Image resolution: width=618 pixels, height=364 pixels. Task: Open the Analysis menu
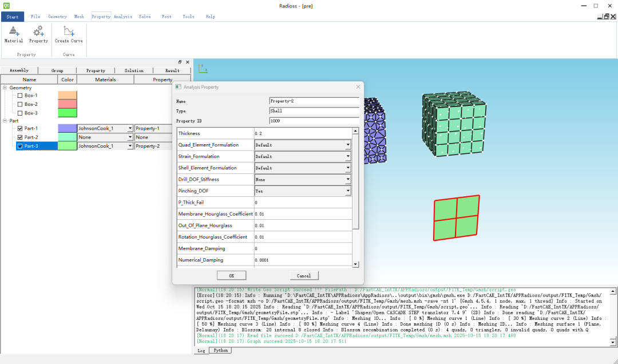pos(123,17)
